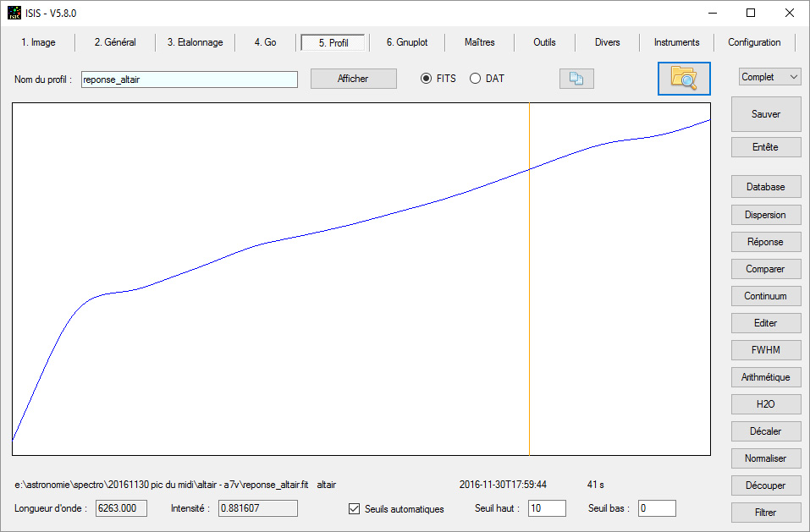This screenshot has height=532, width=810.
Task: Click the Afficher button
Action: coord(353,79)
